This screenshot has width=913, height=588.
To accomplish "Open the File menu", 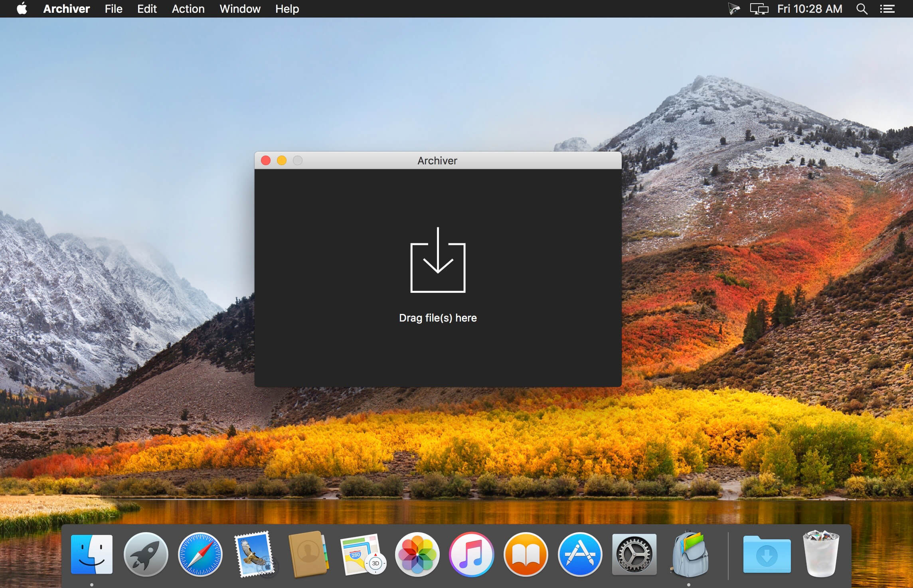I will pyautogui.click(x=113, y=9).
